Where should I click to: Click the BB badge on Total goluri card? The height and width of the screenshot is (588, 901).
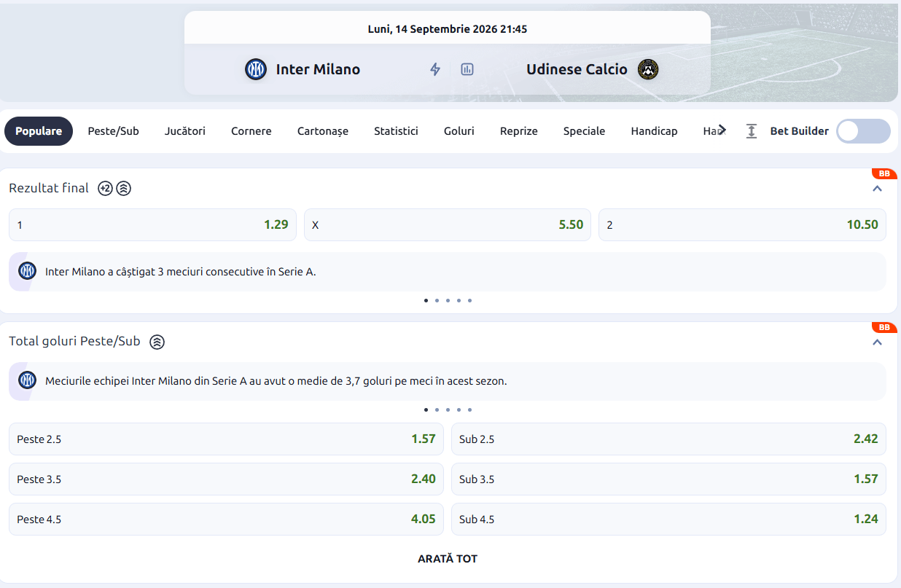point(884,327)
